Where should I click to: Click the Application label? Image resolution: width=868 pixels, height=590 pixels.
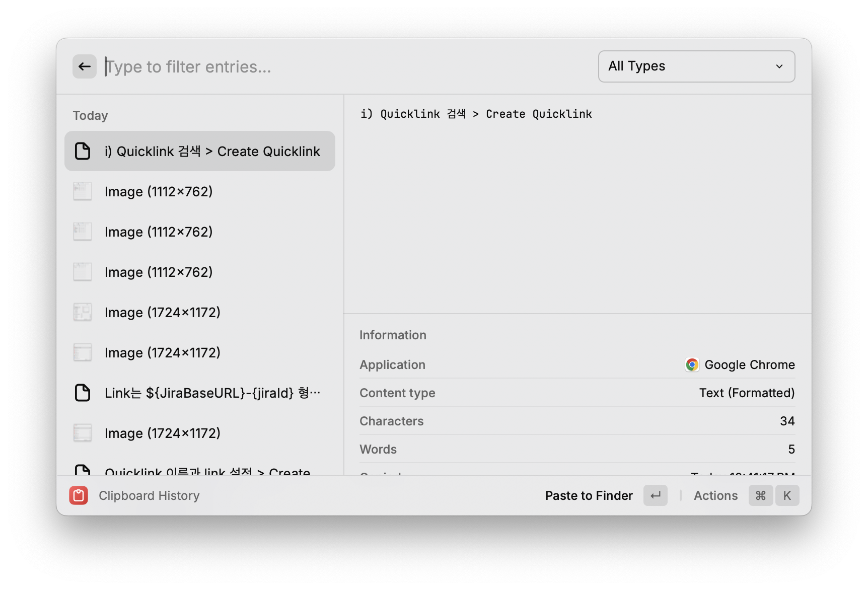(x=392, y=364)
